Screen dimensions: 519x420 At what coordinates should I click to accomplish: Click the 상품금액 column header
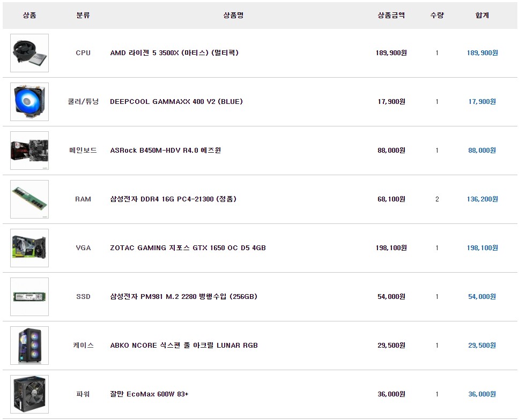(391, 16)
